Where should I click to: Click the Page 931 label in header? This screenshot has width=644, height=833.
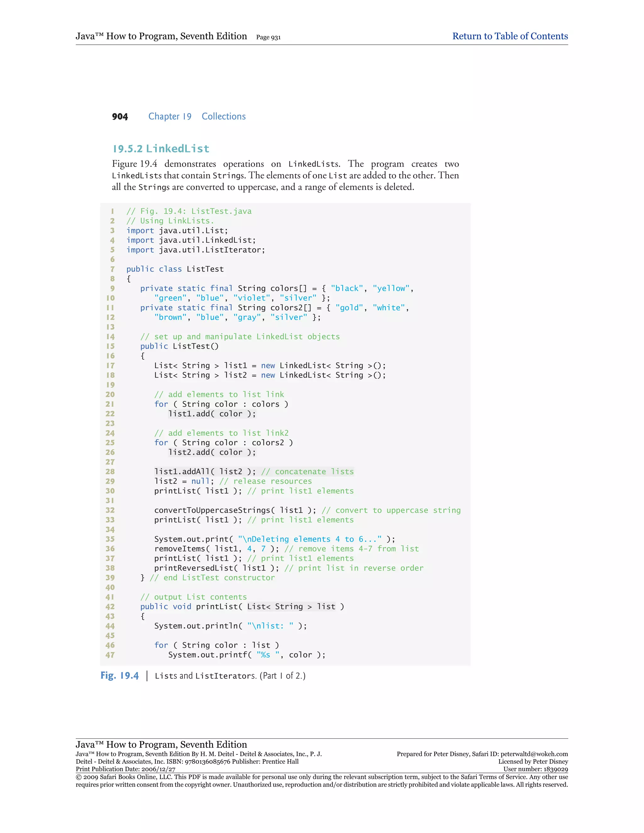click(x=268, y=37)
